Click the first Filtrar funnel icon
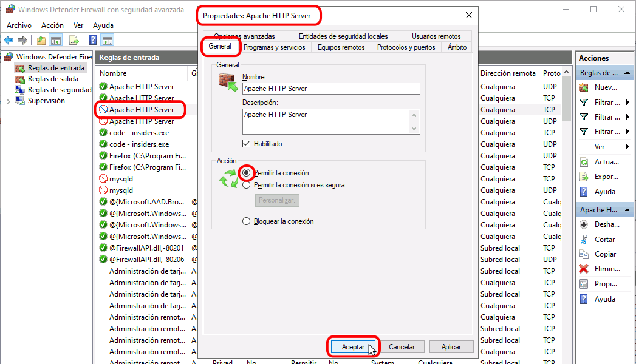The width and height of the screenshot is (636, 364). pyautogui.click(x=584, y=103)
